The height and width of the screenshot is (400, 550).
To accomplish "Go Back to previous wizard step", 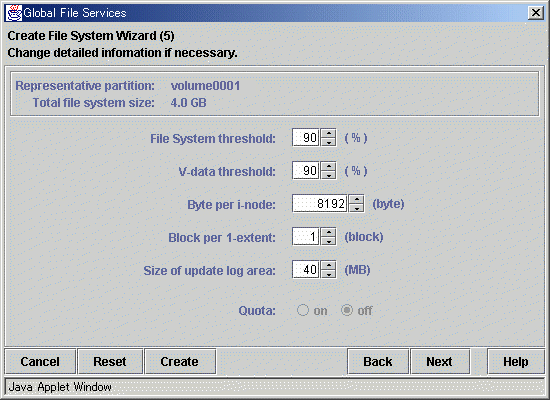I will [378, 361].
